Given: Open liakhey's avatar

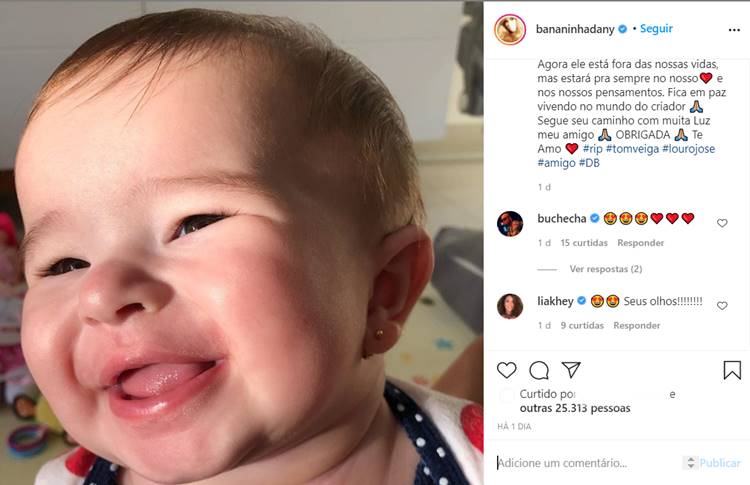Looking at the screenshot, I should pos(510,306).
